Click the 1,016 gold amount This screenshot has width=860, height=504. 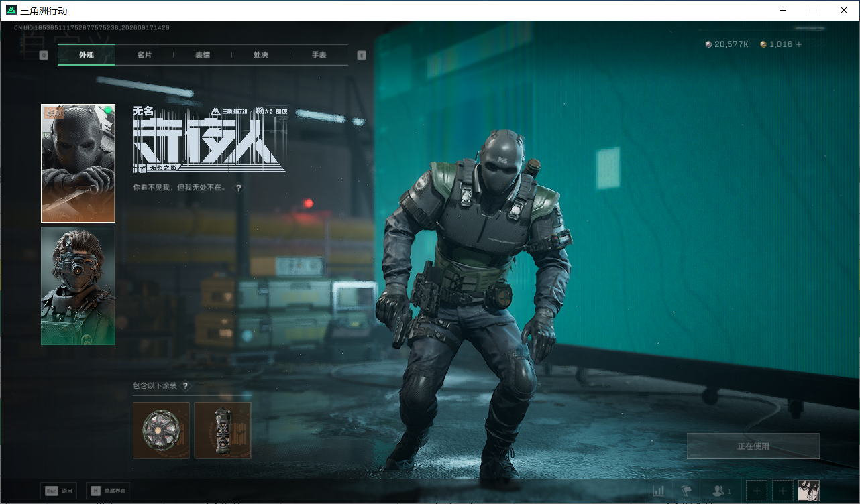(x=781, y=44)
